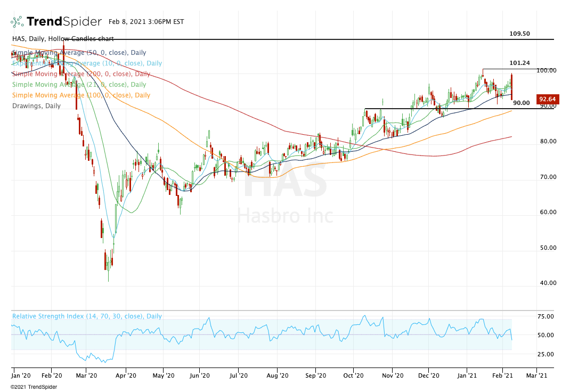Select the Simple Moving Average (50) legend entry
The height and width of the screenshot is (392, 570).
(x=79, y=53)
